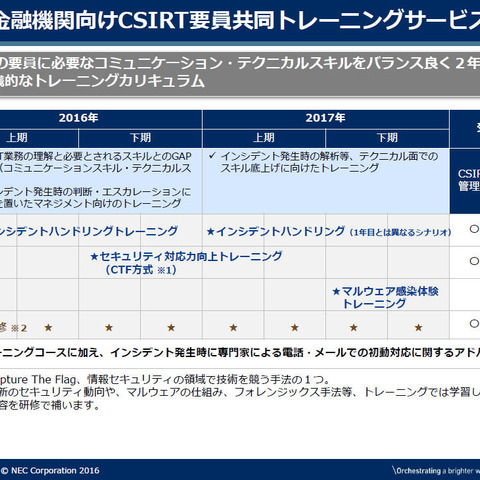This screenshot has width=480, height=480.
Task: Click the checkmark before インシデント発生時の解析等
Action: (x=212, y=156)
